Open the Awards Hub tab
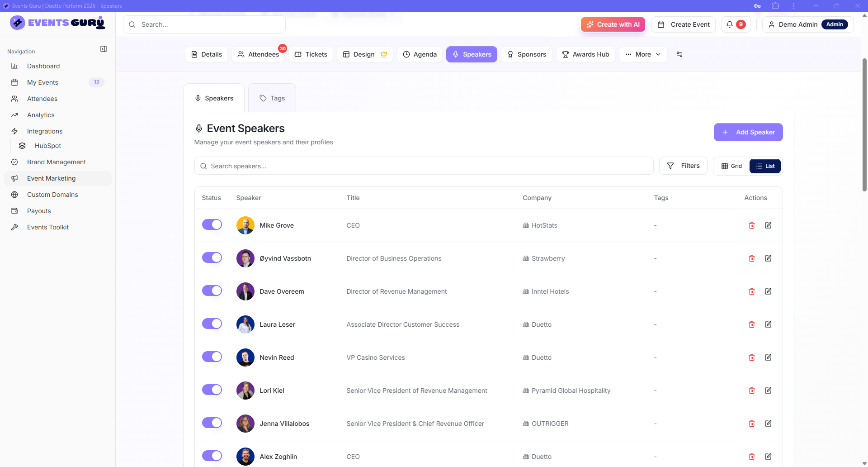Viewport: 868px width, 467px height. pos(585,54)
